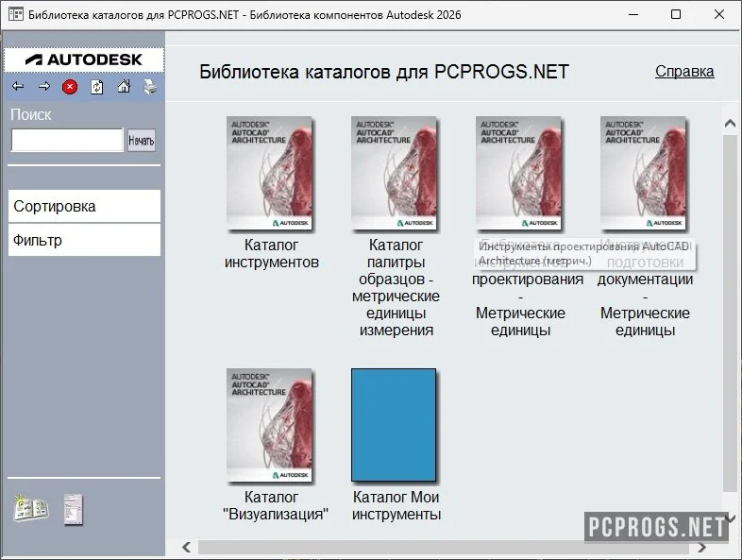
Task: Click the Библиотека каталогов для PCPROGS.NET heading
Action: [384, 72]
